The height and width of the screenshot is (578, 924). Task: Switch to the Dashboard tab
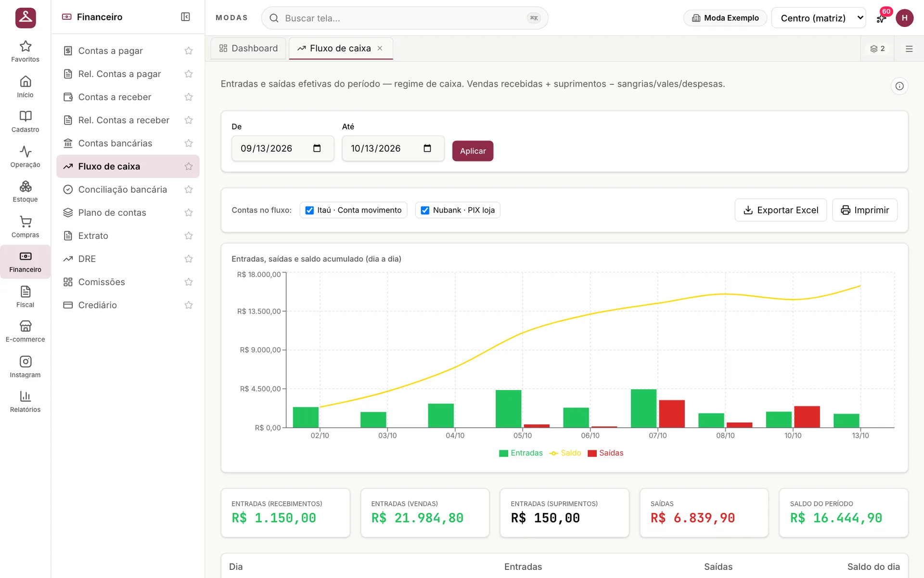tap(248, 48)
